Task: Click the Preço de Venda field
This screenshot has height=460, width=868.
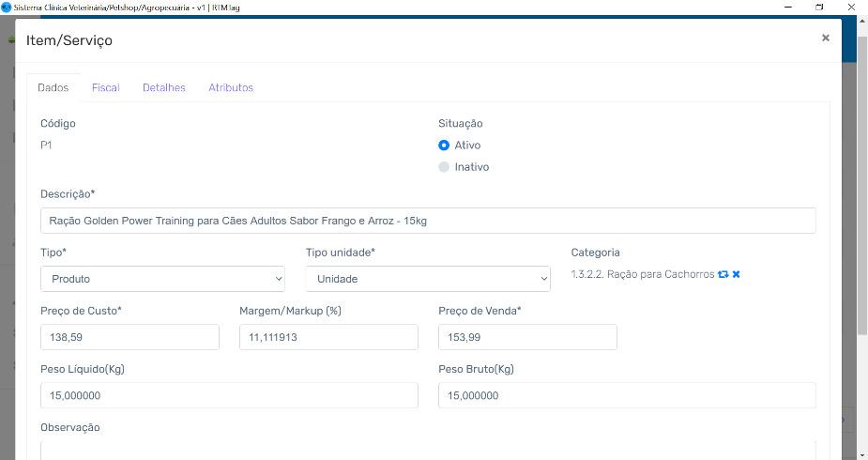Action: click(x=527, y=337)
